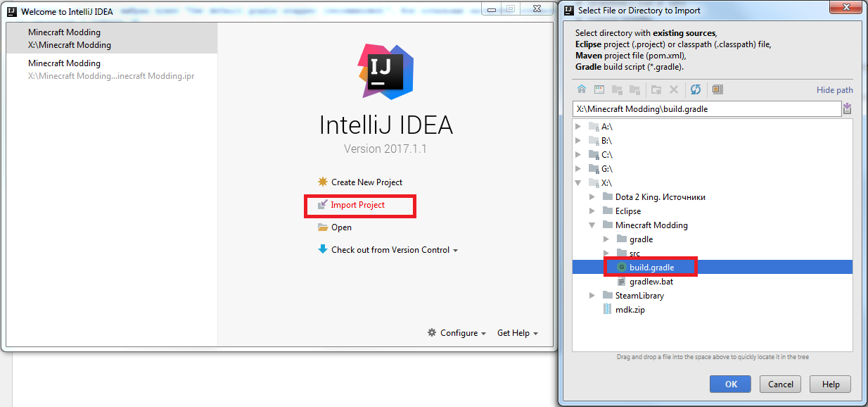This screenshot has height=407, width=868.
Task: Click Create New Project
Action: pos(366,182)
